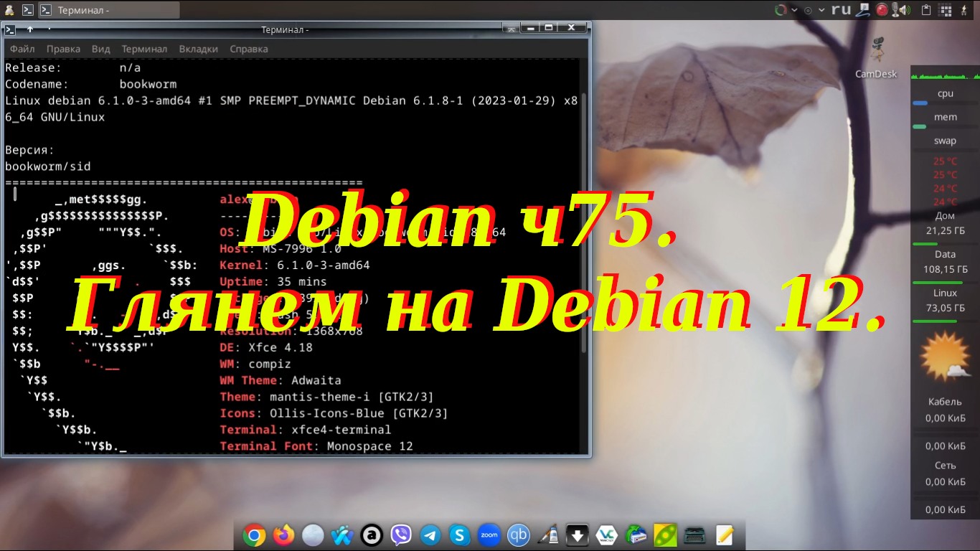Viewport: 980px width, 551px height.
Task: Click the top CPU load graph in side panel
Action: pos(945,74)
